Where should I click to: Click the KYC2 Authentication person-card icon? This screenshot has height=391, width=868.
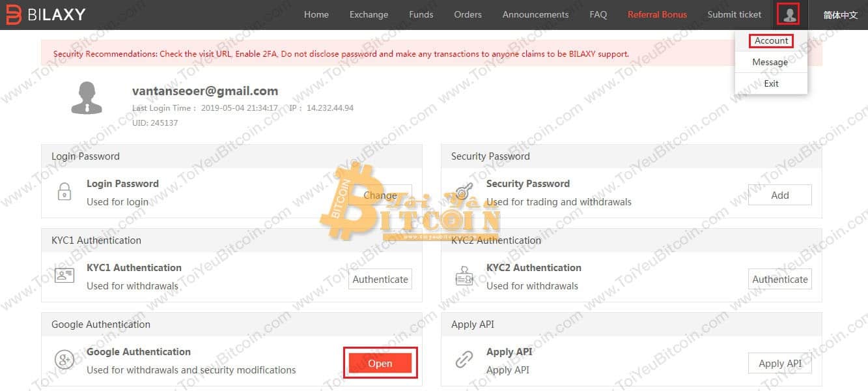464,276
